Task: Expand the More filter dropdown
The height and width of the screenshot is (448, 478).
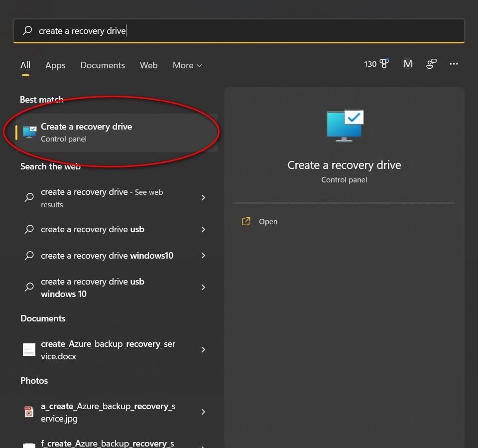Action: point(187,65)
